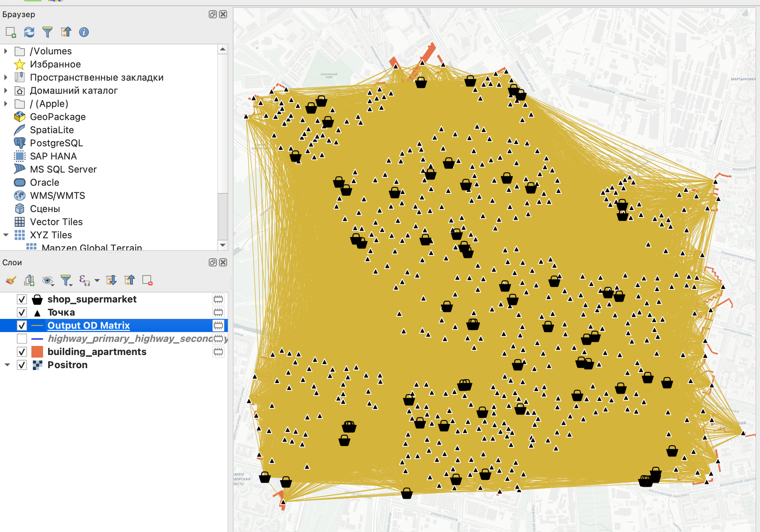This screenshot has height=532, width=760.
Task: Click the Output OD Matrix layer name
Action: (89, 325)
